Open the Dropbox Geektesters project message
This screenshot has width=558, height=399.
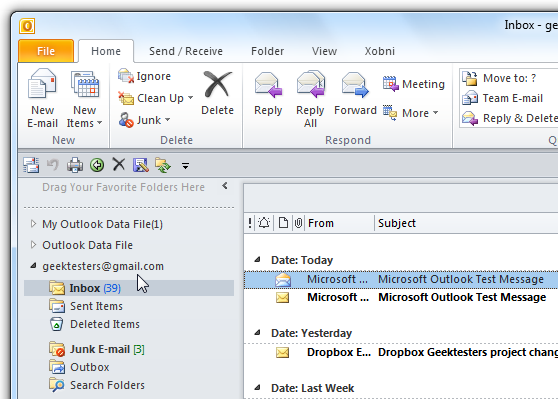(401, 352)
